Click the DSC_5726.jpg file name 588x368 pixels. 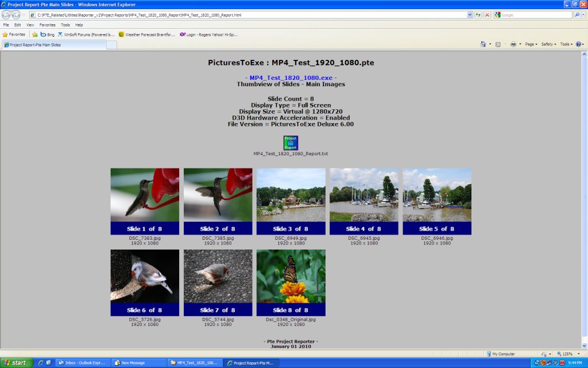[x=145, y=320]
